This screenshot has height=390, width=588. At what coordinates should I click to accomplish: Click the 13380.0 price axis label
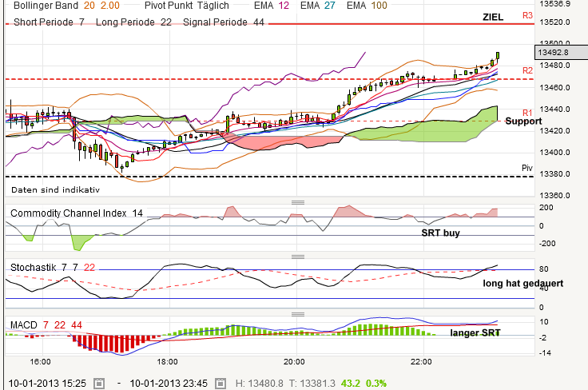(554, 174)
